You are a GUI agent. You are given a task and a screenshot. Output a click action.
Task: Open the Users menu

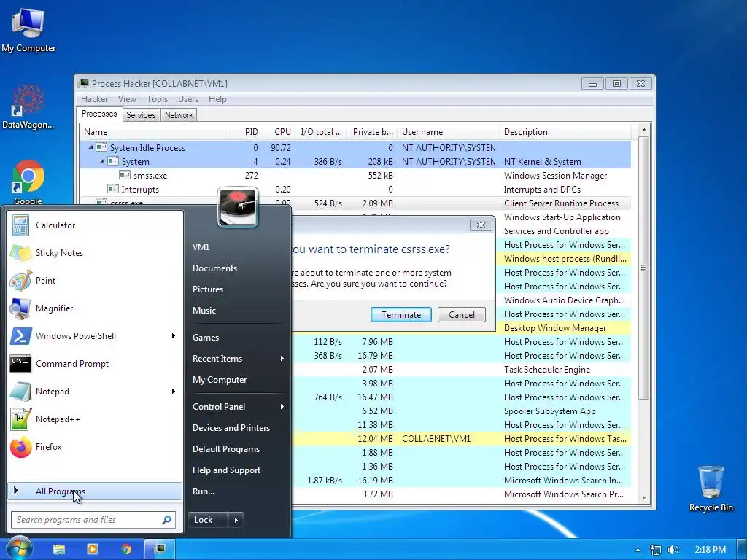(188, 99)
